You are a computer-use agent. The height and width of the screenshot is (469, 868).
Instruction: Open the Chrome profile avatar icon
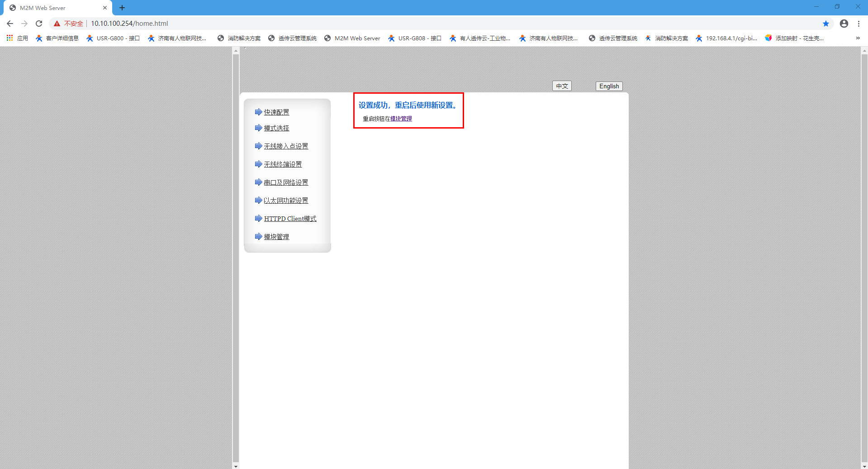point(844,24)
